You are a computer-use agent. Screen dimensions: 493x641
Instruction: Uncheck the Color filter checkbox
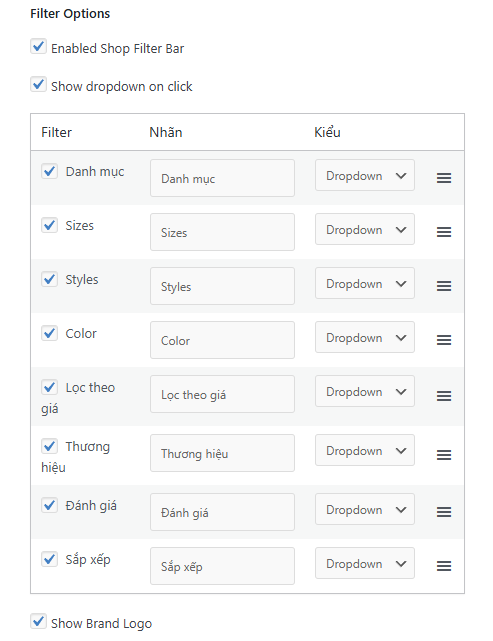pos(49,333)
